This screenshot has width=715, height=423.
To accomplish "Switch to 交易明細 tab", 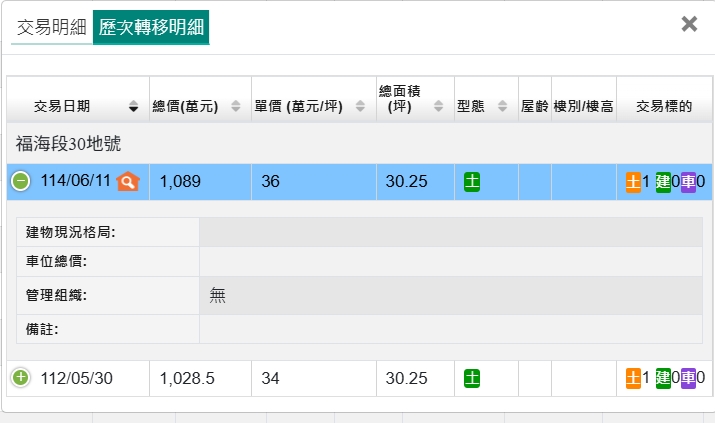I will coord(52,28).
